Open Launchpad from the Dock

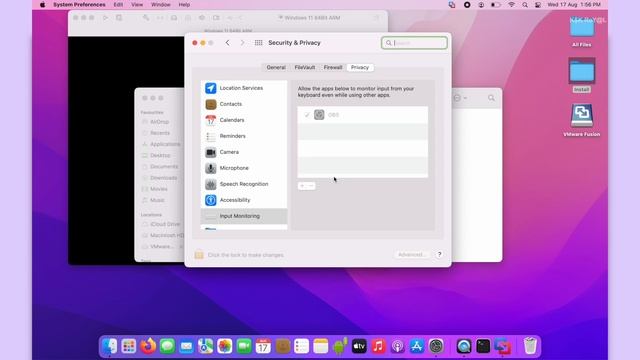tap(129, 346)
